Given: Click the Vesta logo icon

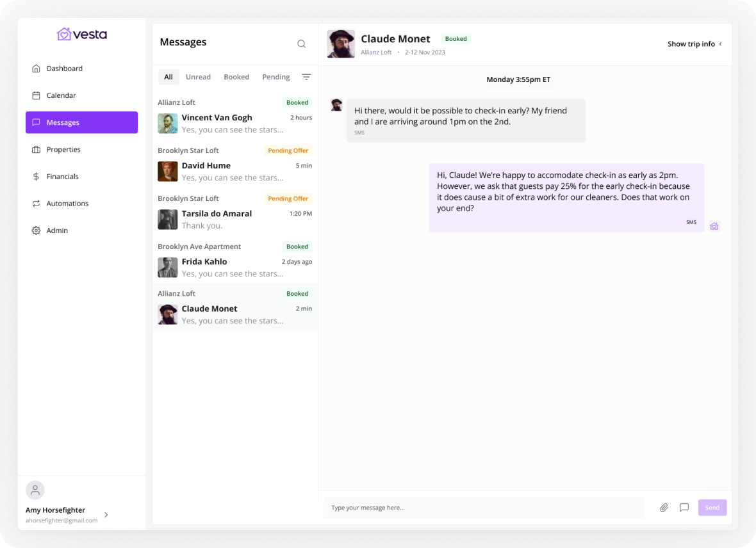Looking at the screenshot, I should (x=64, y=35).
